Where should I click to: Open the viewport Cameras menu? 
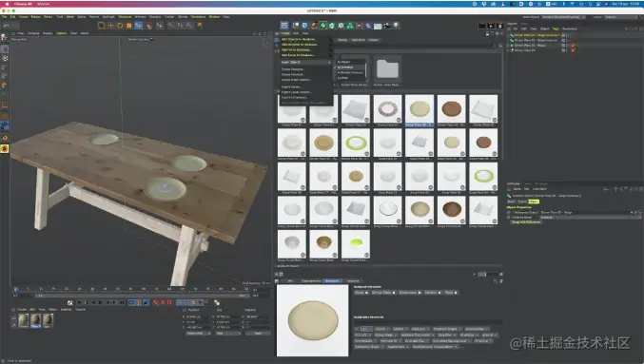click(x=33, y=33)
